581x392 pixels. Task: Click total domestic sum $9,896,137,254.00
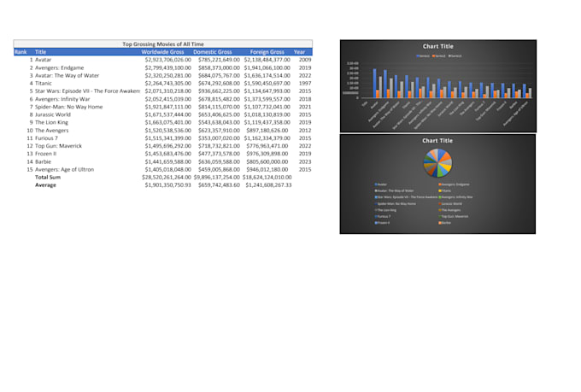[217, 178]
